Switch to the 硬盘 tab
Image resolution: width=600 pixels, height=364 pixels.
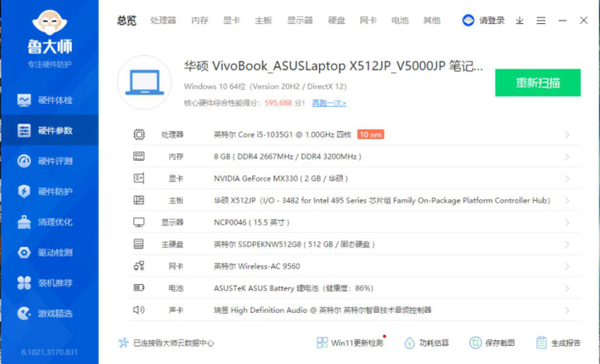(336, 21)
